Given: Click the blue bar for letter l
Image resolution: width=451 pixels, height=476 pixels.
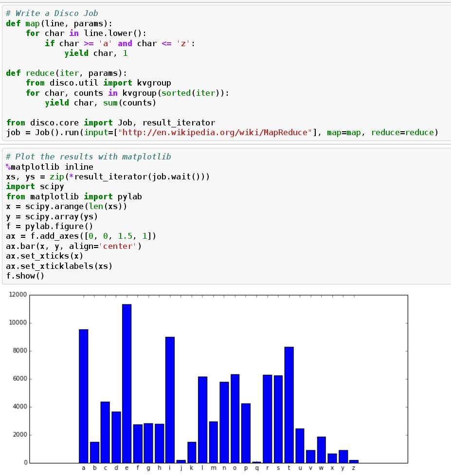Looking at the screenshot, I should coord(202,420).
